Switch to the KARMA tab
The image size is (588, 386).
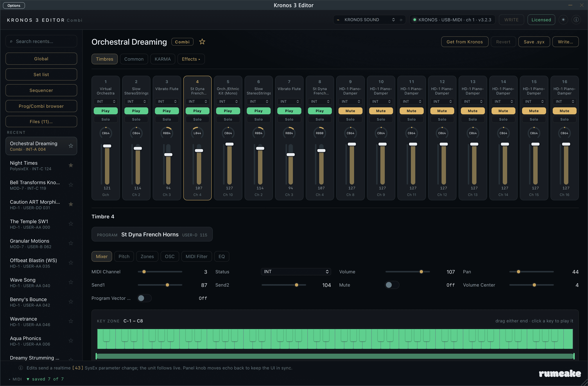[163, 59]
